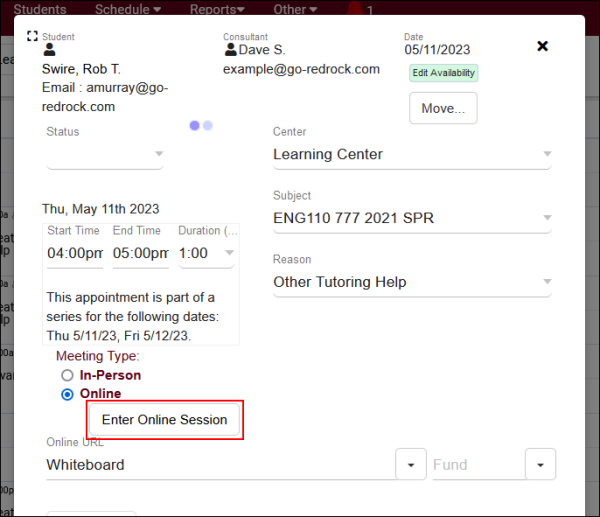Click the Move... button
This screenshot has height=517, width=600.
click(x=443, y=108)
